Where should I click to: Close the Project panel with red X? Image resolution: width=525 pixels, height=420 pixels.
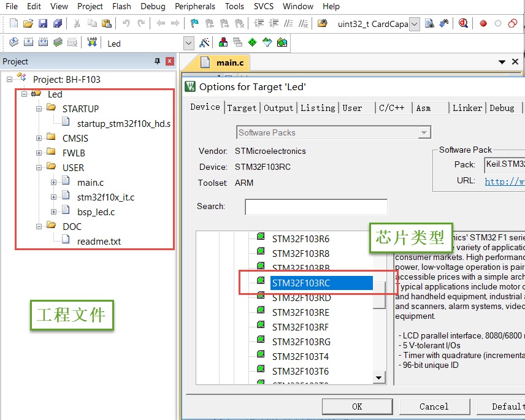[170, 61]
